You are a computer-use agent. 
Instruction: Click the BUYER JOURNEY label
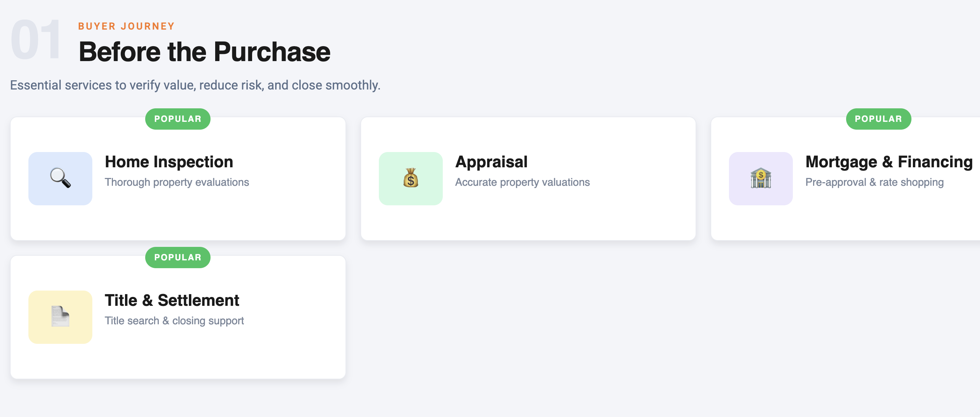126,26
